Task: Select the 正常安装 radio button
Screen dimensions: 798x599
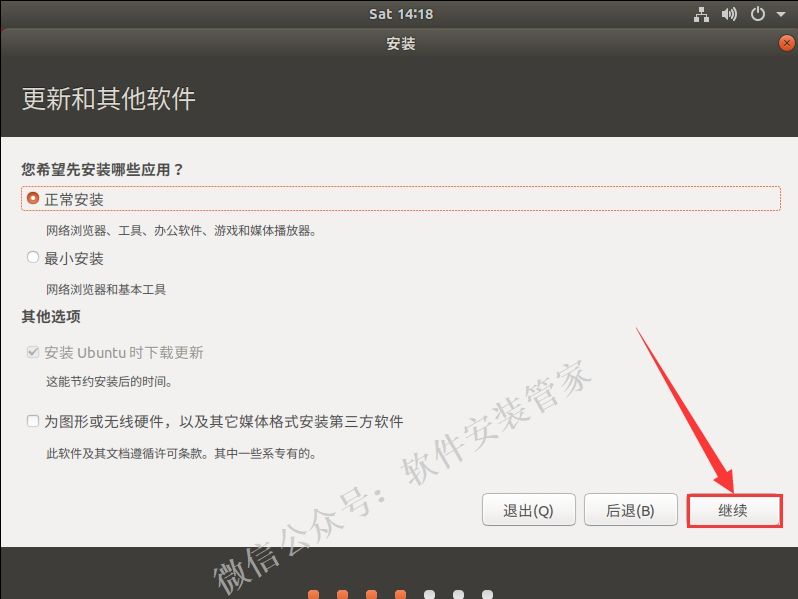Action: coord(33,198)
